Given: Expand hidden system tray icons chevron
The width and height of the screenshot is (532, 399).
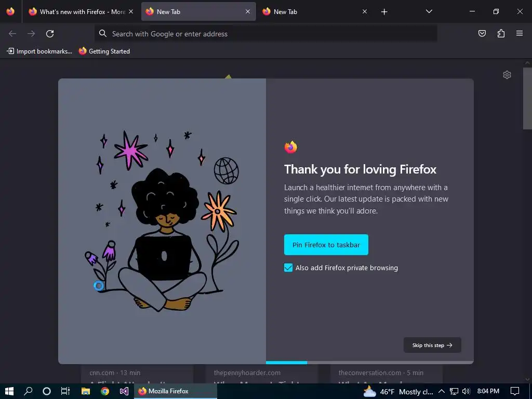Looking at the screenshot, I should click(442, 391).
